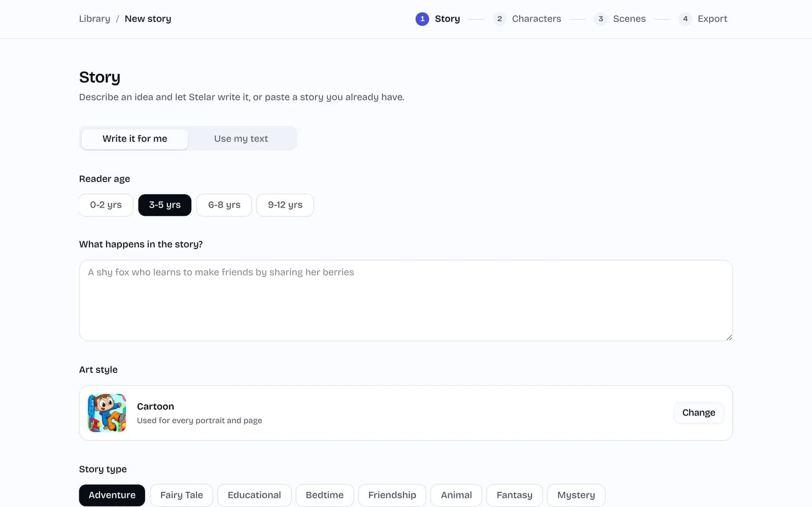Click the text area resize handle
The height and width of the screenshot is (507, 812).
(729, 337)
